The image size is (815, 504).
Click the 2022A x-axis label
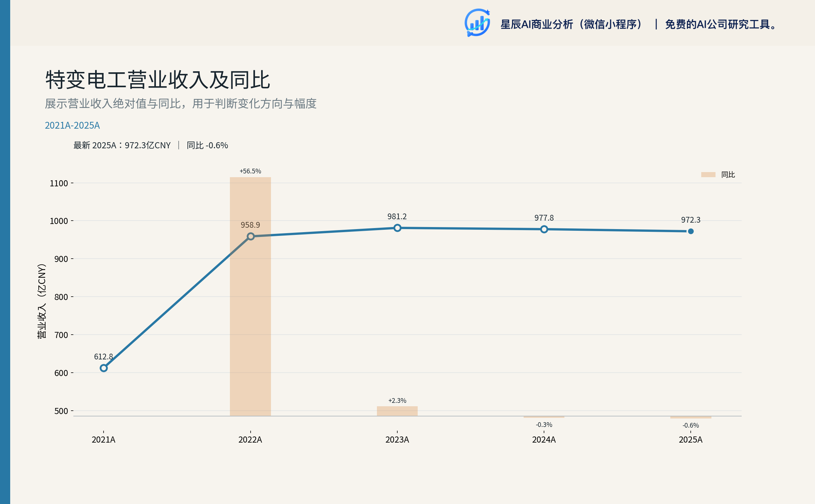[x=250, y=440]
